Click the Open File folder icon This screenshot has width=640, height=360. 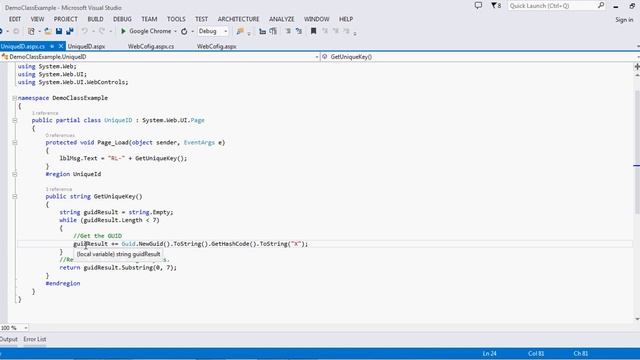point(48,31)
